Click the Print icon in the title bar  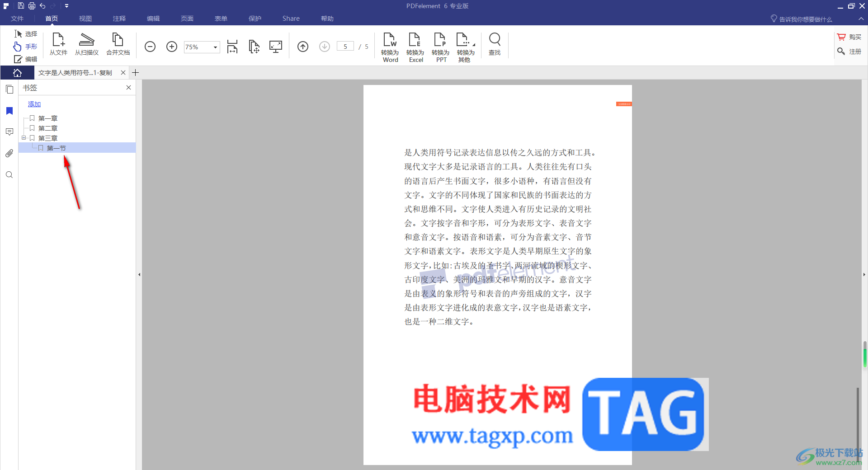coord(32,6)
